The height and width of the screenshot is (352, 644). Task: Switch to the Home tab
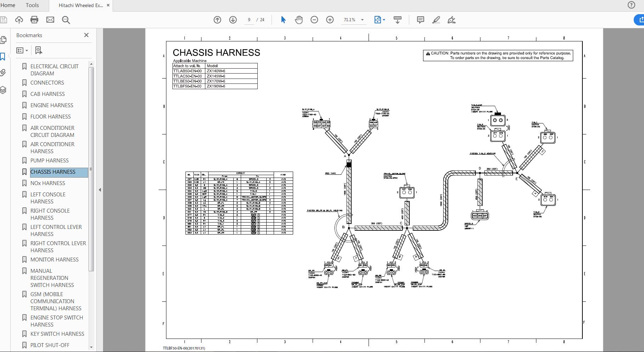pyautogui.click(x=7, y=5)
